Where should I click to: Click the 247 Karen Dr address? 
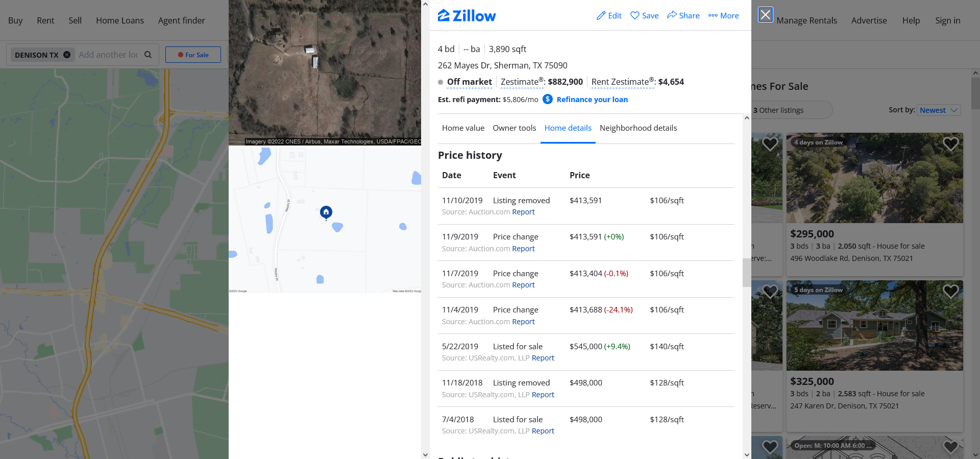click(x=844, y=406)
